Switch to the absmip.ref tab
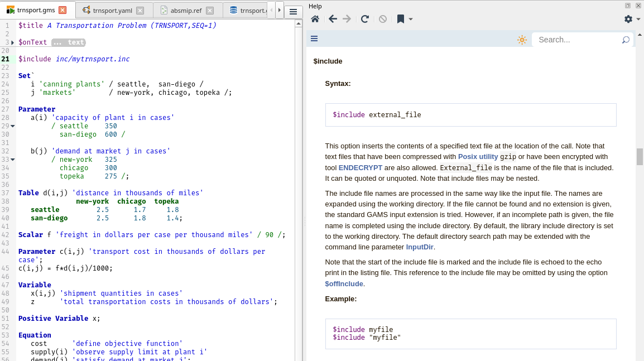Screen dimensions: 644x361 click(186, 11)
